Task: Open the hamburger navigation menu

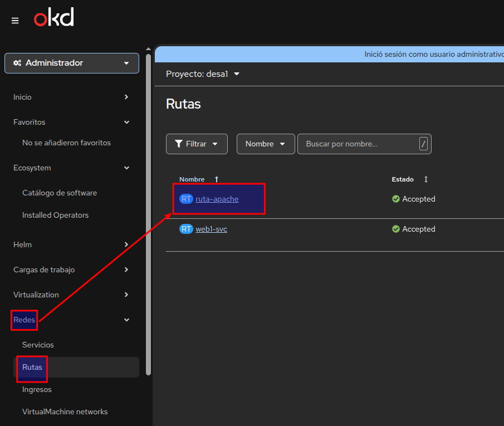Action: pos(15,21)
